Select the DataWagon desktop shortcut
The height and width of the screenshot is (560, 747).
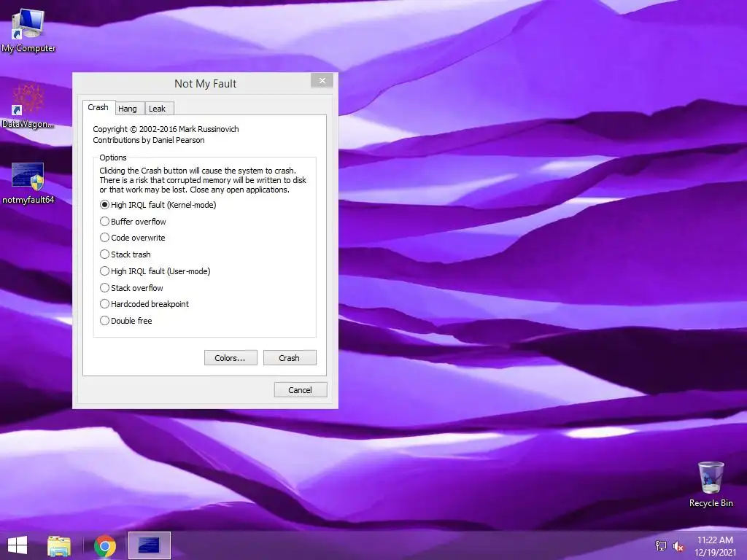28,106
